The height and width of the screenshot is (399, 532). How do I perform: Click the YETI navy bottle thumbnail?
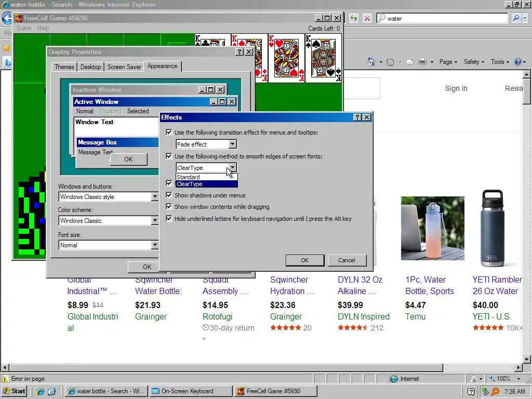(493, 229)
